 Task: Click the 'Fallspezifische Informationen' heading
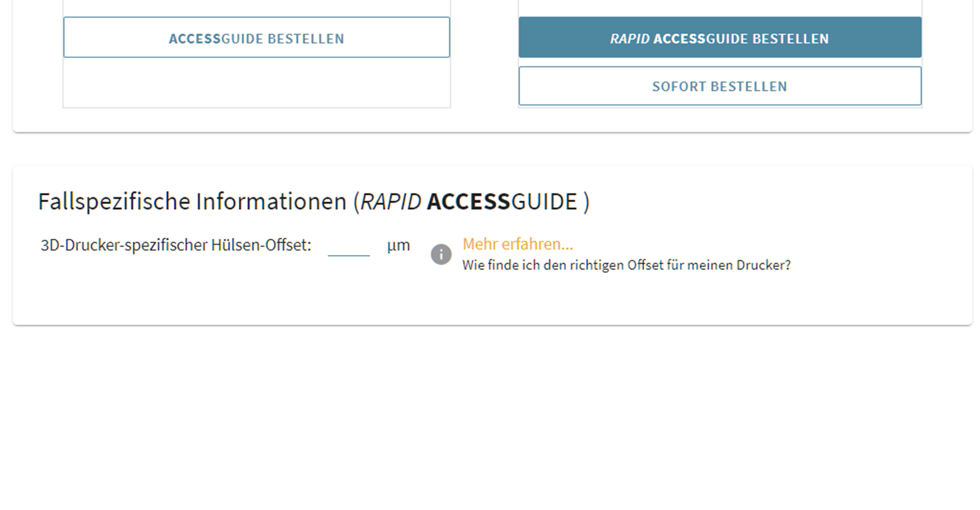click(314, 201)
